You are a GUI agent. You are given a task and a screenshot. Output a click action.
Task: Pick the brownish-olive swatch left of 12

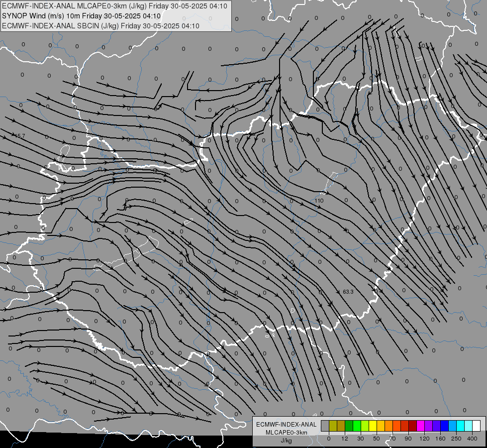coord(341,426)
